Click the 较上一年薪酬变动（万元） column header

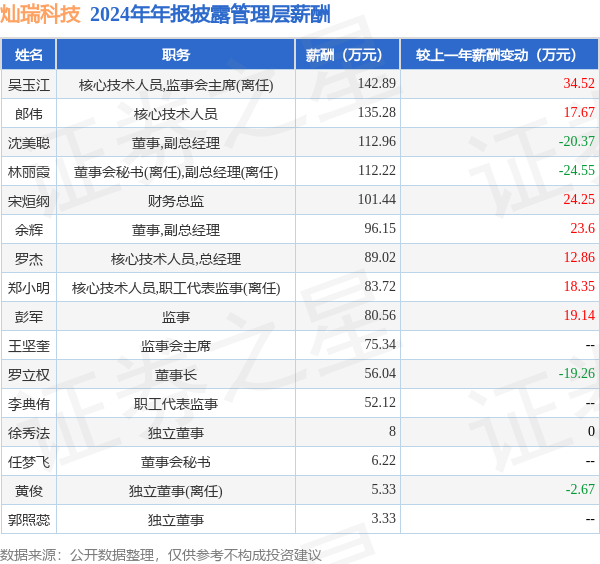(499, 54)
